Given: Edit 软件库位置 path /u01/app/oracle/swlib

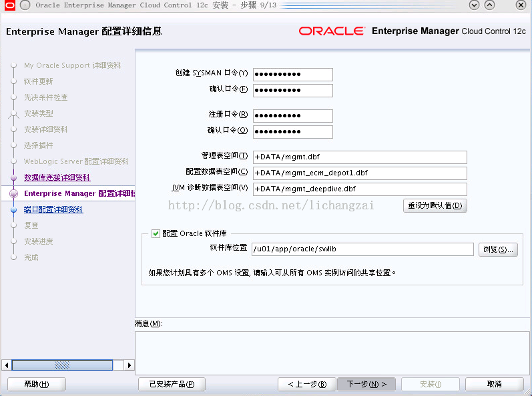Looking at the screenshot, I should pos(362,249).
